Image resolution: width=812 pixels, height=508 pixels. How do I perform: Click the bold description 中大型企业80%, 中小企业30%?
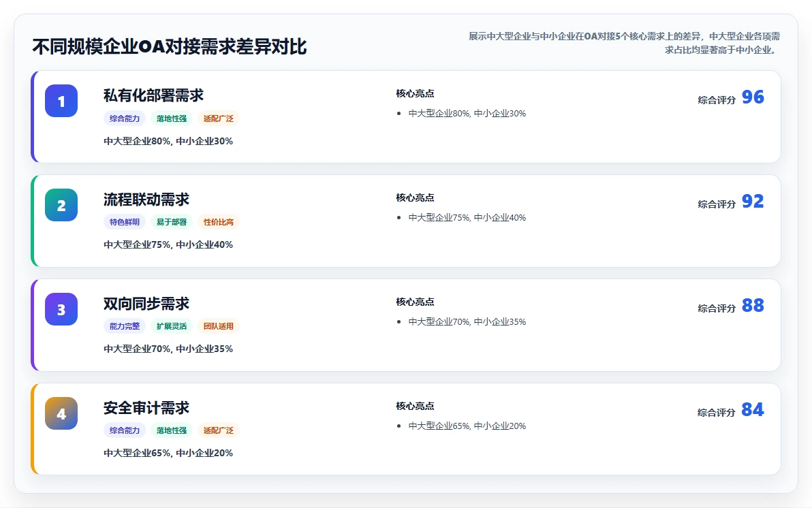pyautogui.click(x=168, y=141)
